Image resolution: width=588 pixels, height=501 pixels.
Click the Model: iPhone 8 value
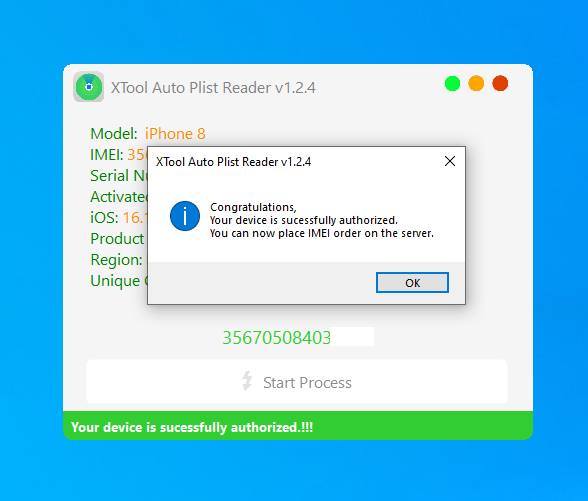pos(175,134)
